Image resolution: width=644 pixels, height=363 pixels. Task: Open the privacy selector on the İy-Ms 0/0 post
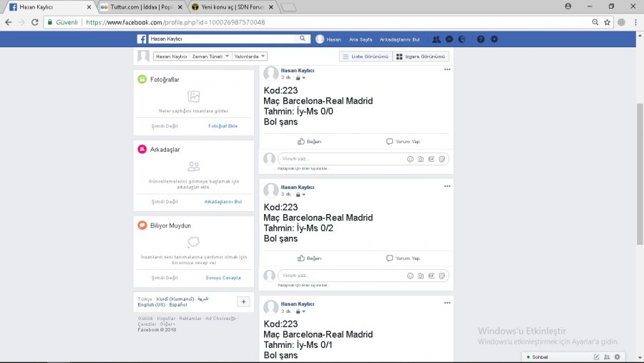(x=301, y=78)
